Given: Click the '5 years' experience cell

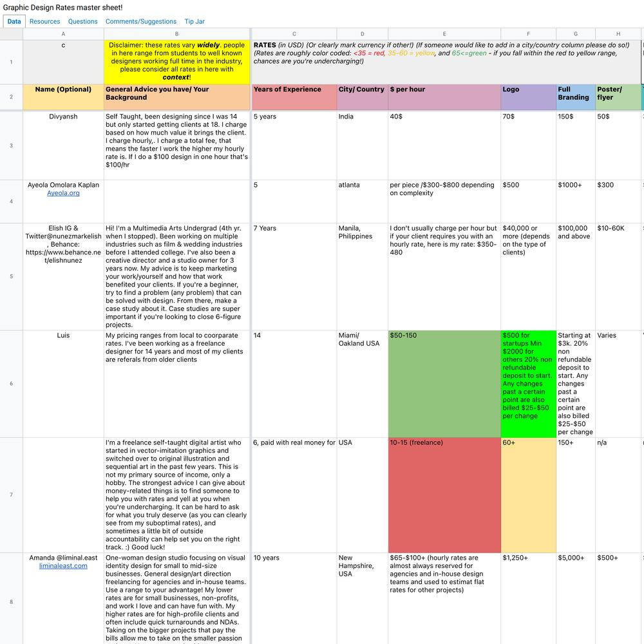Looking at the screenshot, I should 294,146.
